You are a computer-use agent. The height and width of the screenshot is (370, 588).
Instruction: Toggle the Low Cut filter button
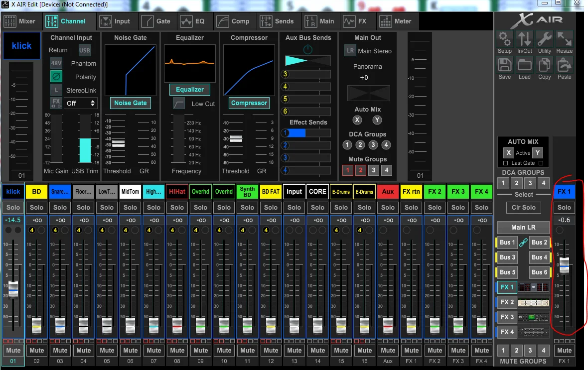[x=179, y=104]
